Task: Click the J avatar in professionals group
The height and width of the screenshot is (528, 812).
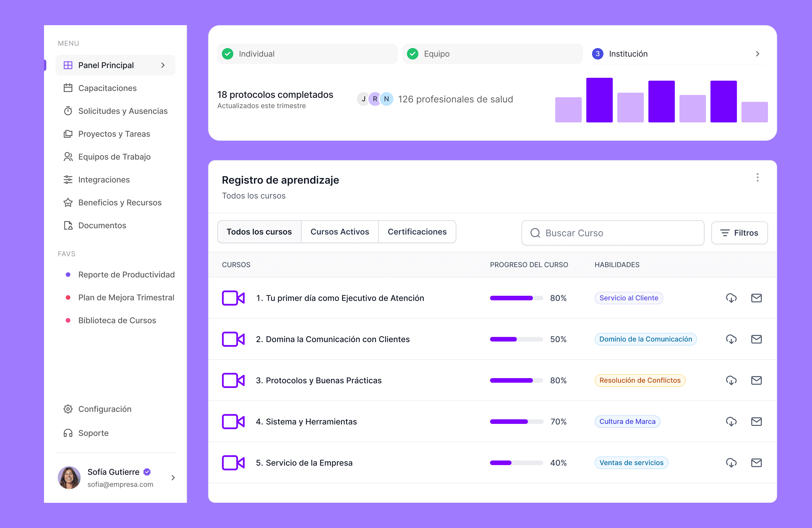Action: (363, 99)
